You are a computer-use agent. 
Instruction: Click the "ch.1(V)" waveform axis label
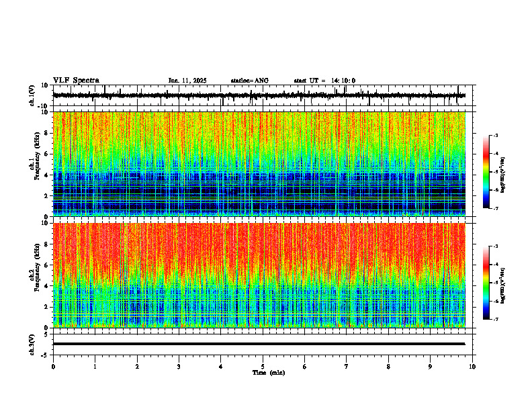(x=32, y=95)
